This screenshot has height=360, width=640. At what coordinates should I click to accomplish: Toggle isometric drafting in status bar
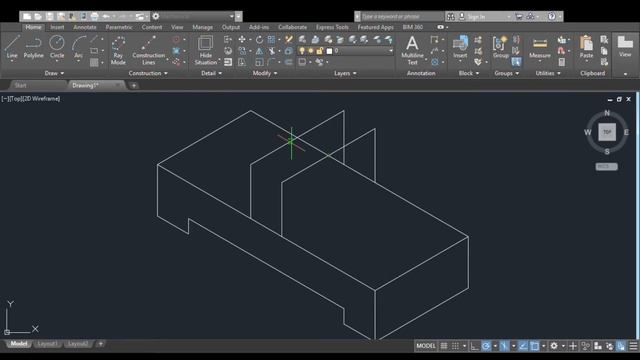504,346
